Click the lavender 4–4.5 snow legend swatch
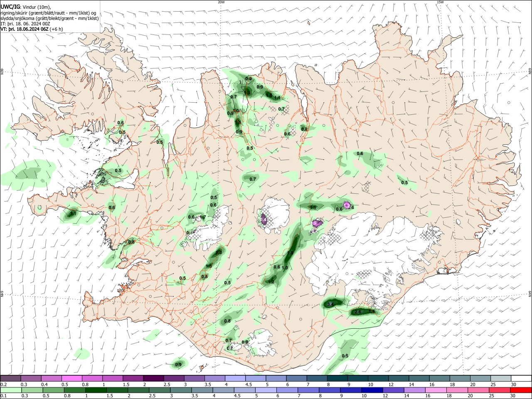The height and width of the screenshot is (399, 532). click(235, 378)
